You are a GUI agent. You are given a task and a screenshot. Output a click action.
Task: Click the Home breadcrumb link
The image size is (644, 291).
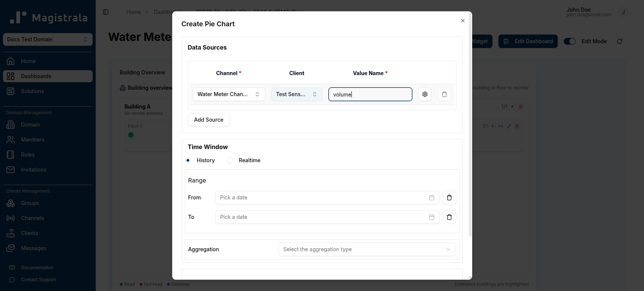pyautogui.click(x=134, y=12)
